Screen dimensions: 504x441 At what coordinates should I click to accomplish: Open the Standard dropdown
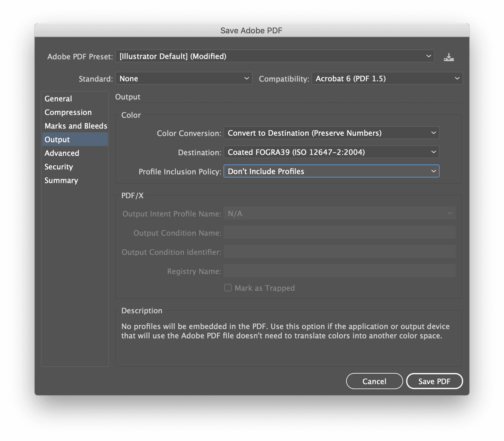(184, 78)
